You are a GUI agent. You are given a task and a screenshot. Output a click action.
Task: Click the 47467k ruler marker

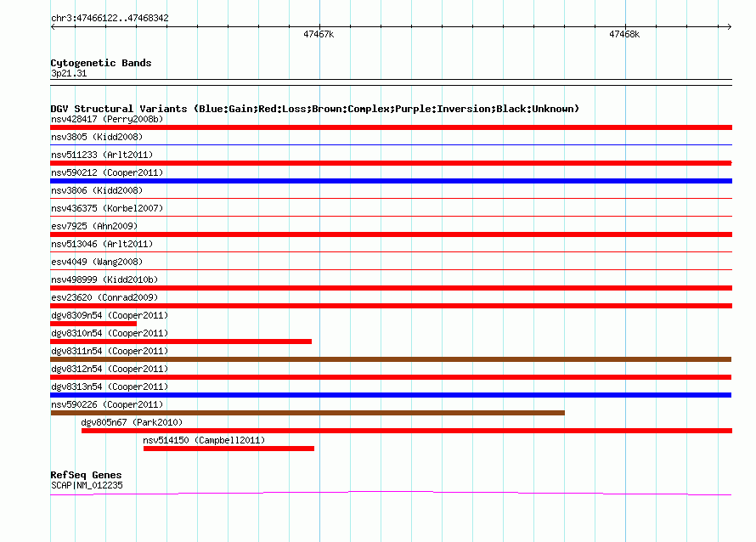[319, 34]
